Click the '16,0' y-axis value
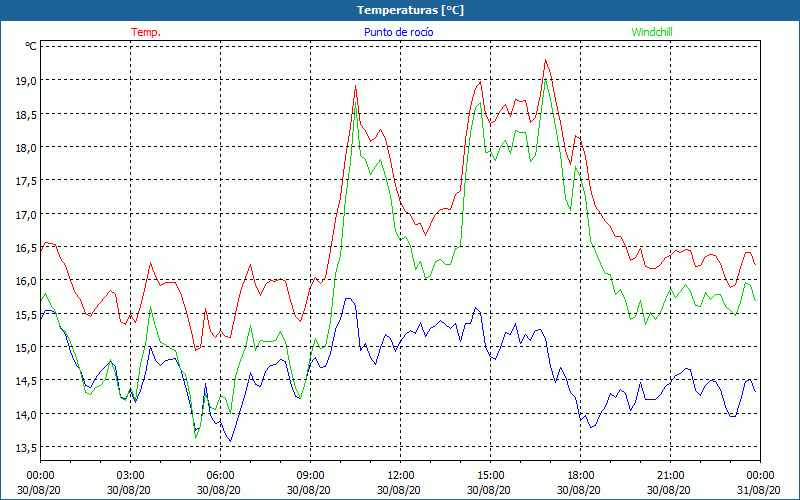 28,281
